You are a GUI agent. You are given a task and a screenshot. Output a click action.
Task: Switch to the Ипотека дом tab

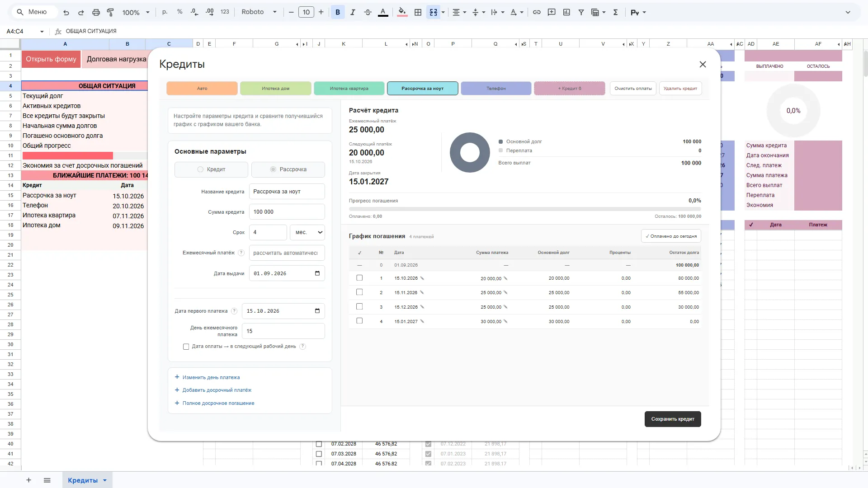point(275,89)
